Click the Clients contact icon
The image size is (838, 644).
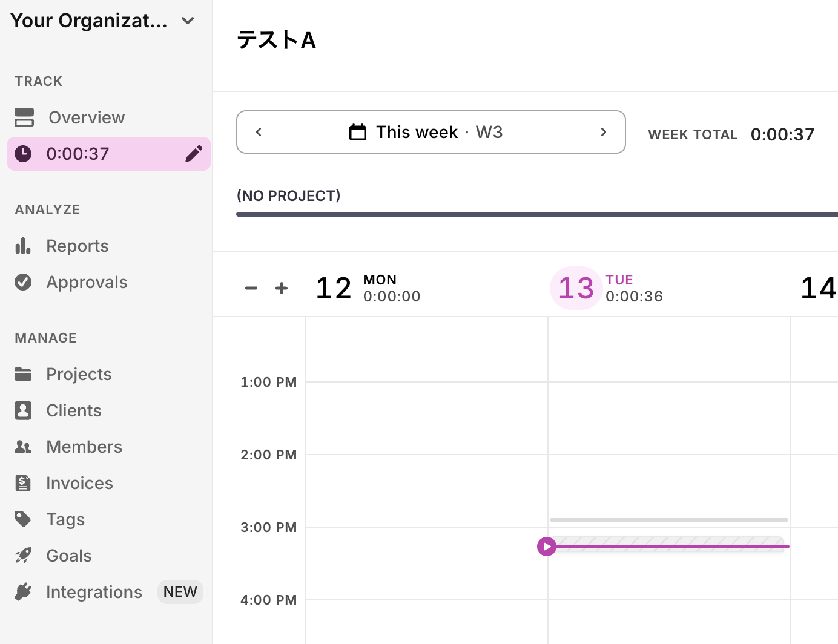point(23,410)
